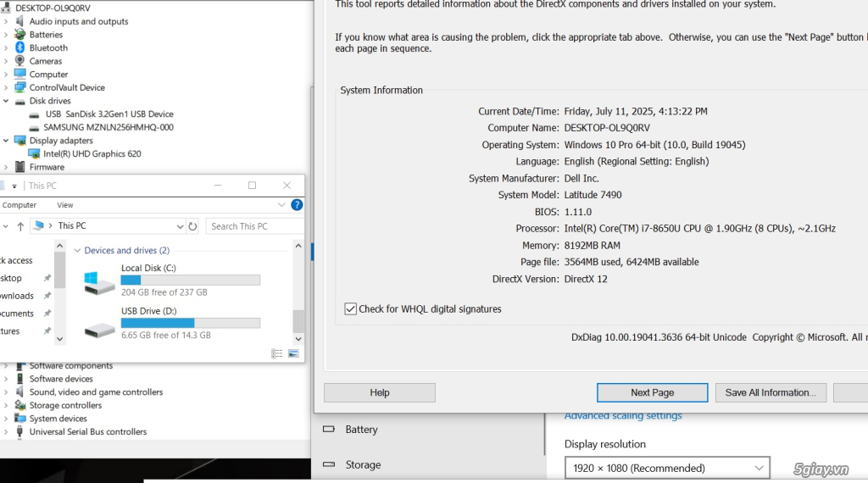Click the ControlVault Device icon
The height and width of the screenshot is (483, 868).
pyautogui.click(x=20, y=87)
